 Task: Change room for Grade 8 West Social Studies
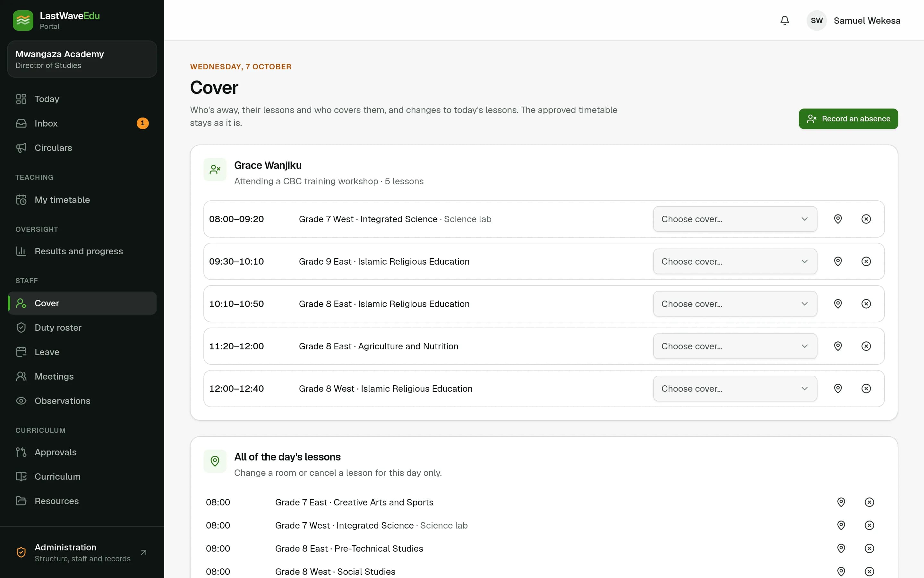tap(841, 572)
